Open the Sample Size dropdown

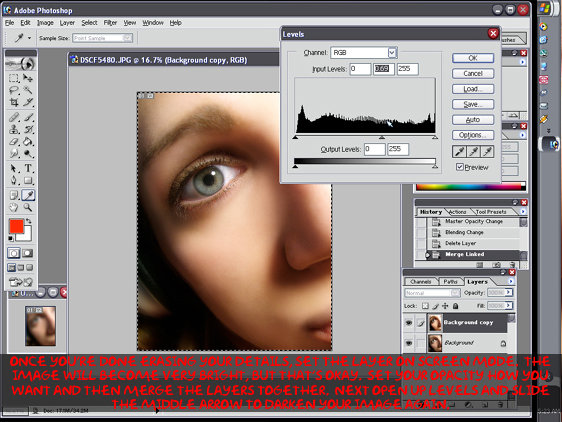(127, 38)
